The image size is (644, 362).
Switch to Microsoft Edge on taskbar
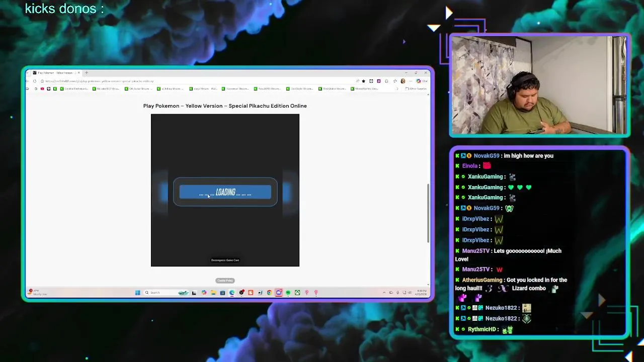click(232, 293)
